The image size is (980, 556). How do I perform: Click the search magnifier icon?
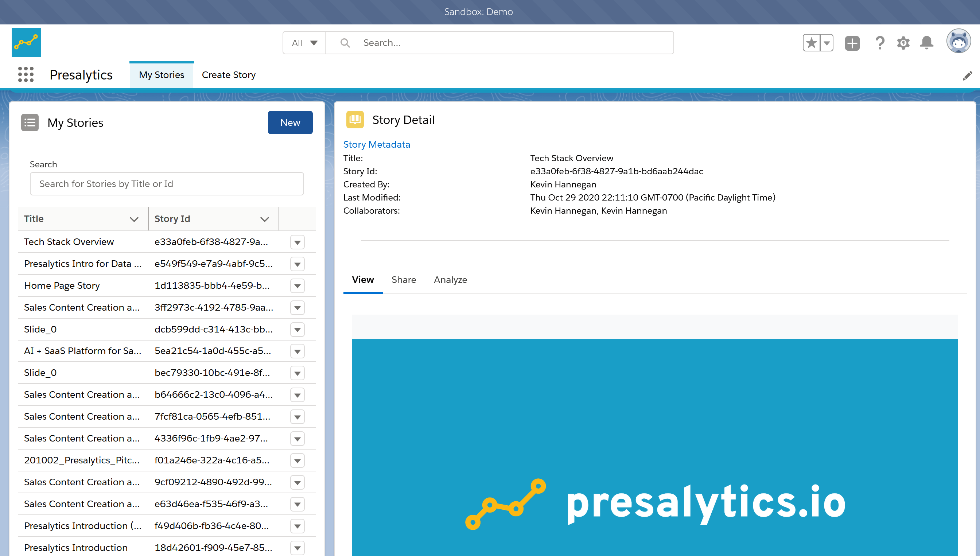coord(345,42)
